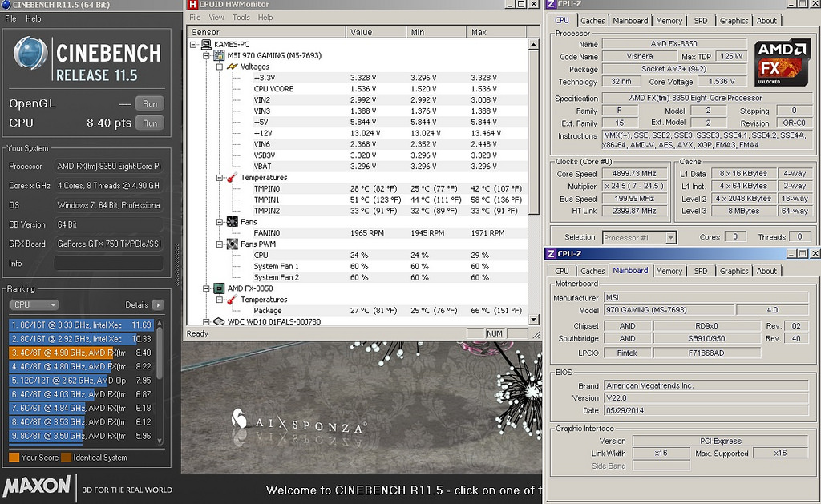Click the Min column header
The height and width of the screenshot is (504, 821).
point(436,32)
